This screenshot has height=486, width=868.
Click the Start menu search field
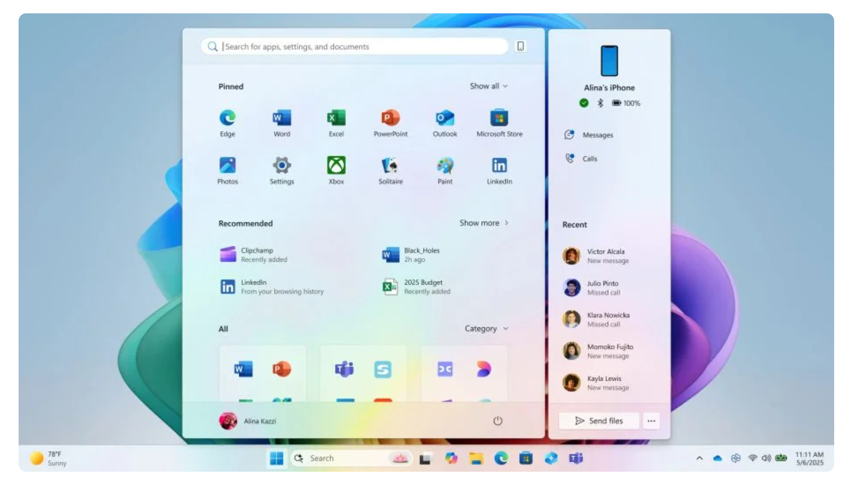coord(354,46)
